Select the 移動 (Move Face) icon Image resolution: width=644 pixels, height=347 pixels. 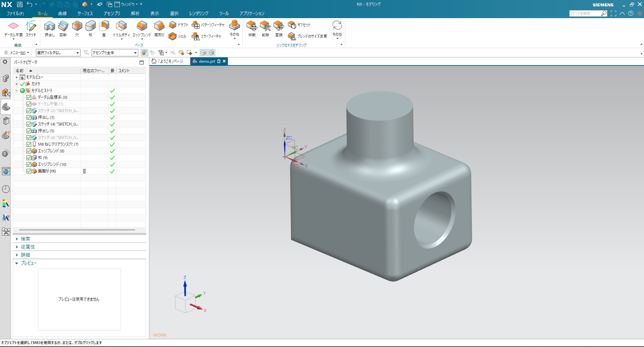point(252,26)
